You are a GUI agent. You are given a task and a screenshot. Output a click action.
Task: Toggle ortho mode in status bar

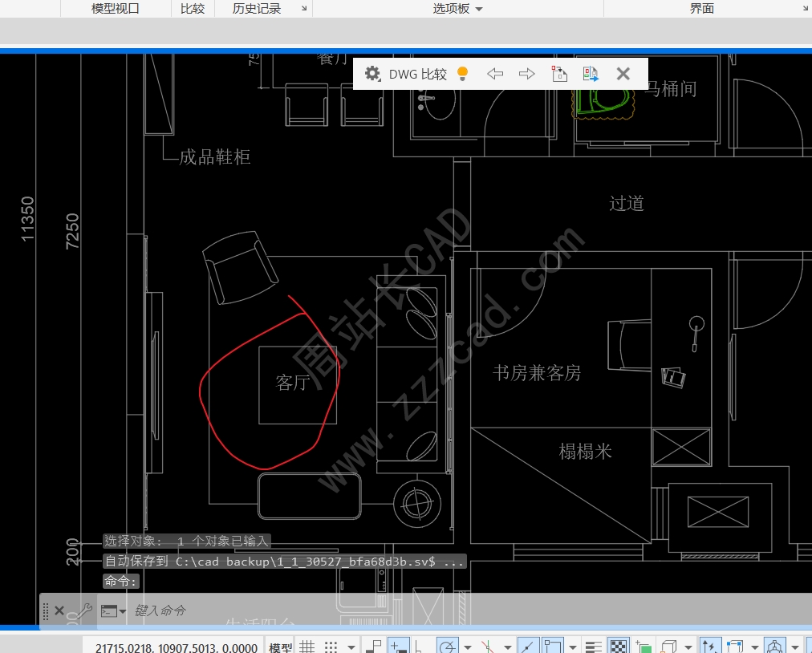[418, 647]
